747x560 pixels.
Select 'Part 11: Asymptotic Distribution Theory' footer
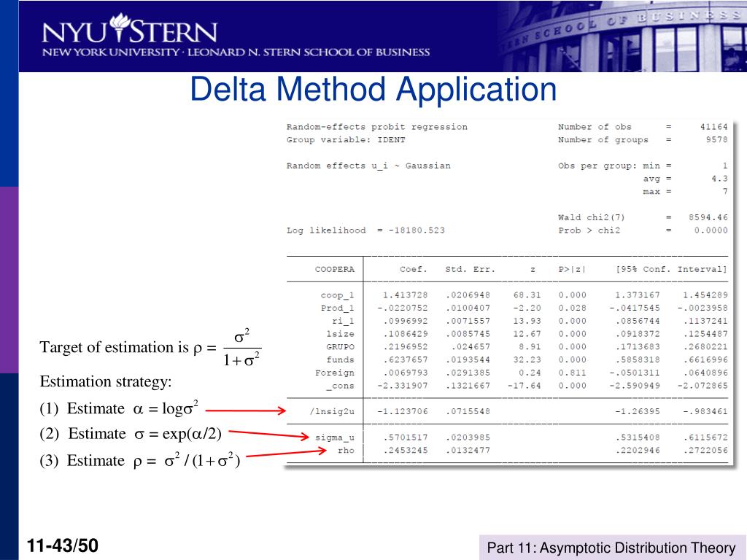tap(611, 548)
